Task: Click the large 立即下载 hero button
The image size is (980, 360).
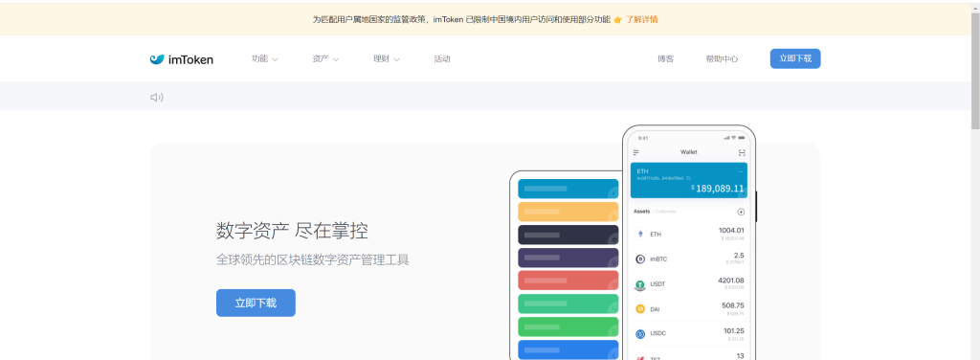Action: [x=256, y=304]
